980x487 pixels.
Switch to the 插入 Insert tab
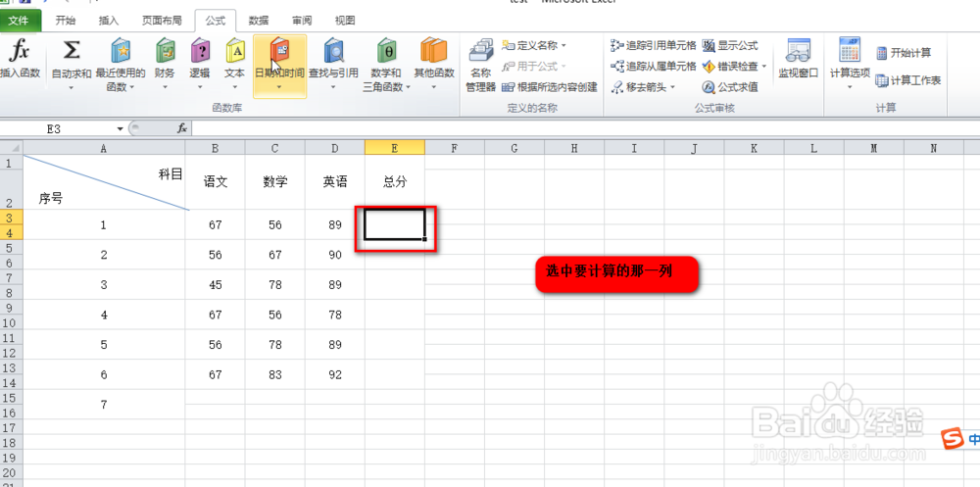click(109, 21)
